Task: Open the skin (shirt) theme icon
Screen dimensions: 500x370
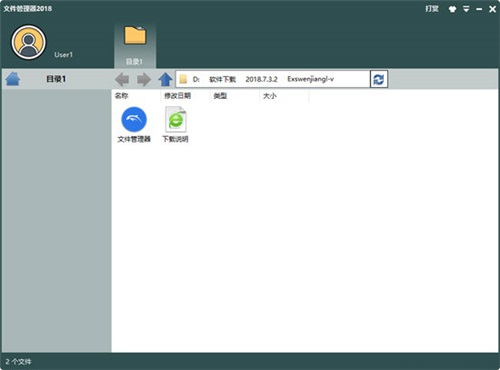Action: coord(452,9)
